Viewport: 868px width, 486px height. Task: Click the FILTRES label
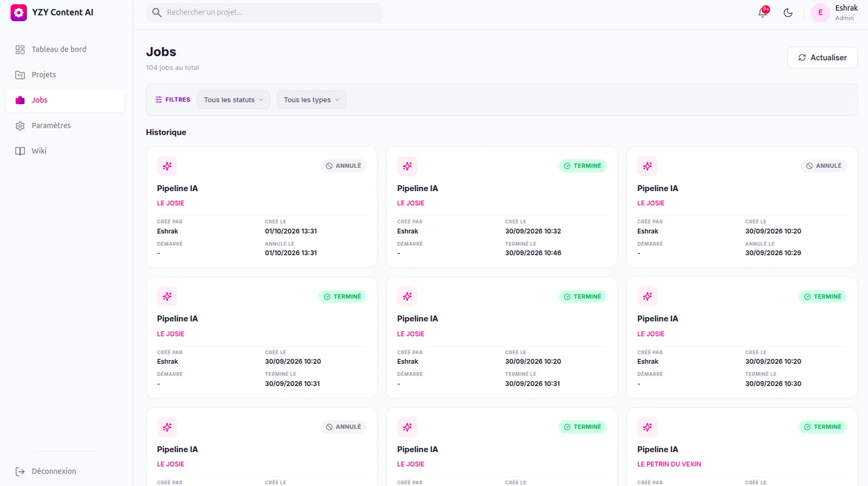tap(178, 100)
